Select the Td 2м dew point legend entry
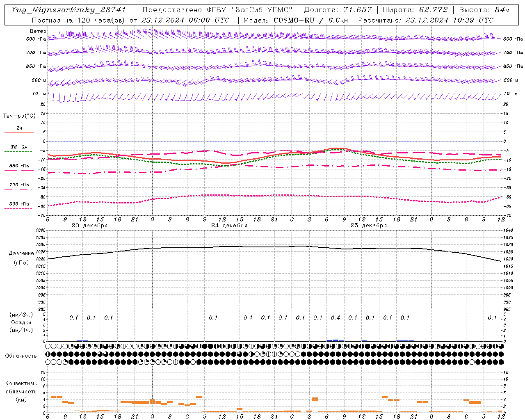 (19, 147)
